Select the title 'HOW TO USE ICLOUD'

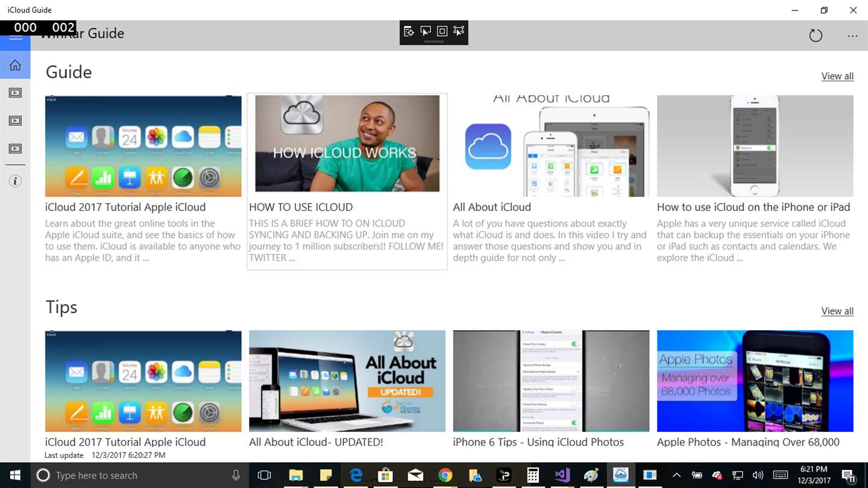pos(301,207)
